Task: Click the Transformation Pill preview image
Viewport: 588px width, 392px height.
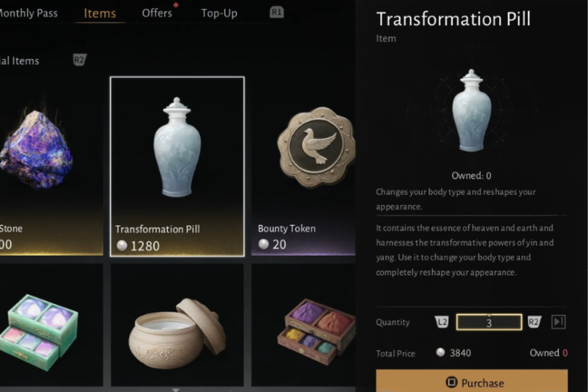Action: 471,110
